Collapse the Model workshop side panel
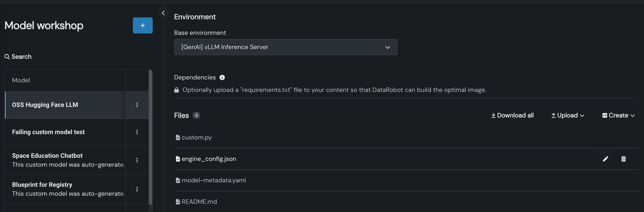Screen dimensions: 644x212 [163, 13]
